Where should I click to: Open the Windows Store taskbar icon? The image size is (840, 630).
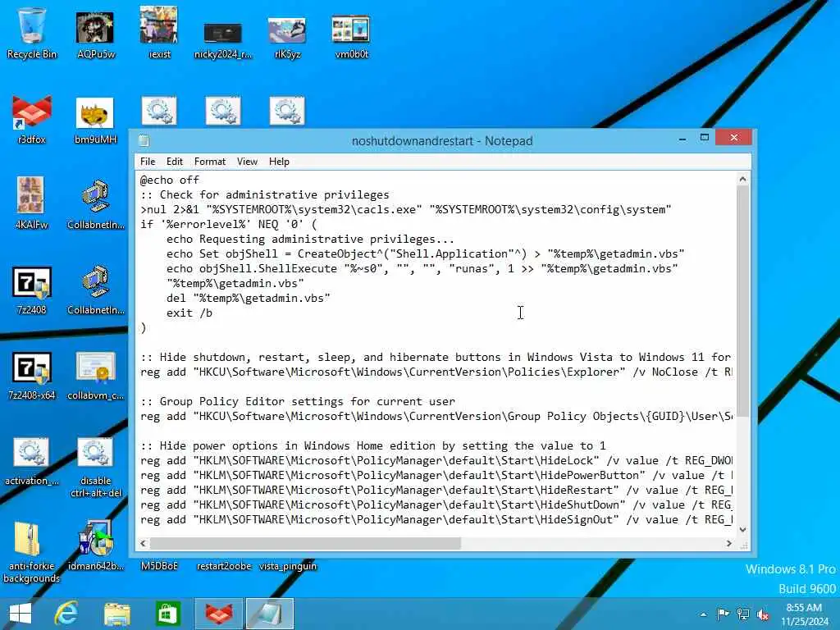(x=167, y=614)
